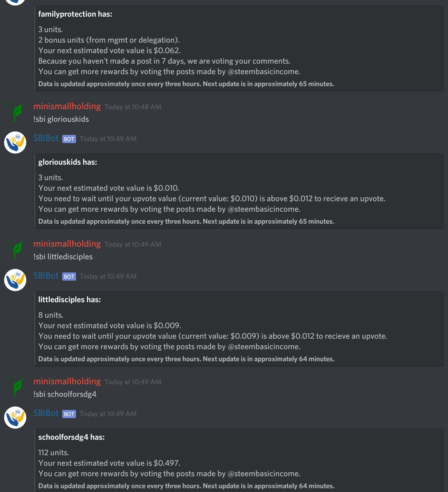This screenshot has width=448, height=492.
Task: Click SBIBot avatar beside the schoolforsdg4 reply
Action: coord(15,418)
